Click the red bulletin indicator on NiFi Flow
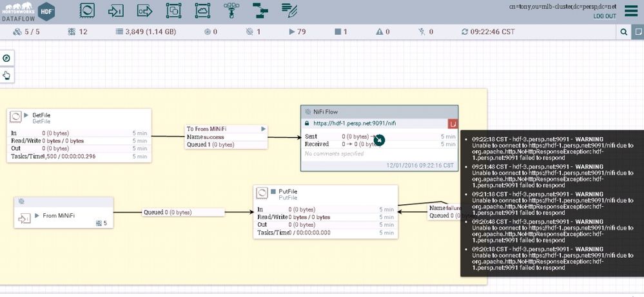 tap(453, 123)
